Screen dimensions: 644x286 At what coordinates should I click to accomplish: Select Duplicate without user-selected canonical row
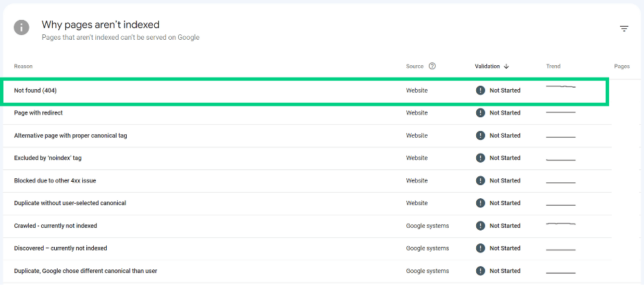pos(307,203)
